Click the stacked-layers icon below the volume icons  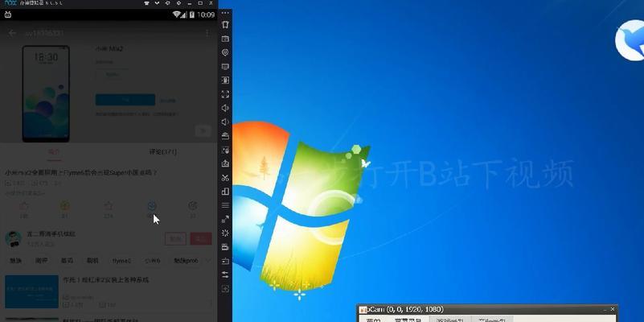225,136
